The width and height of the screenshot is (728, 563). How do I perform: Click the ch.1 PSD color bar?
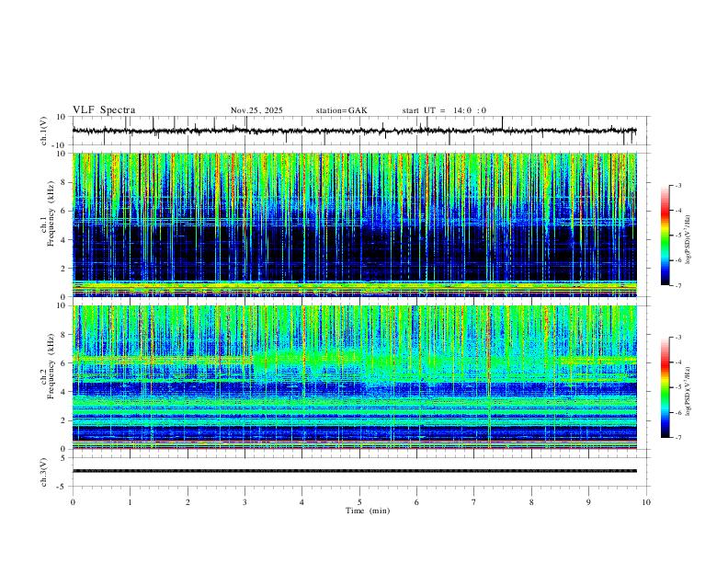[665, 236]
